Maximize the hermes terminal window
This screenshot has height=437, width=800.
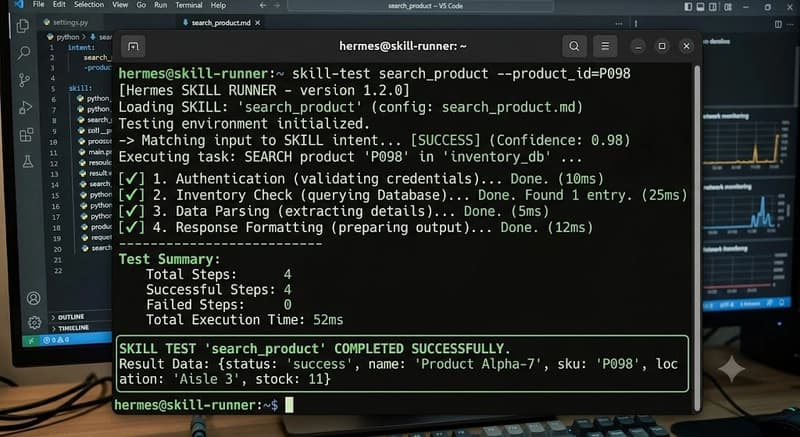point(662,46)
